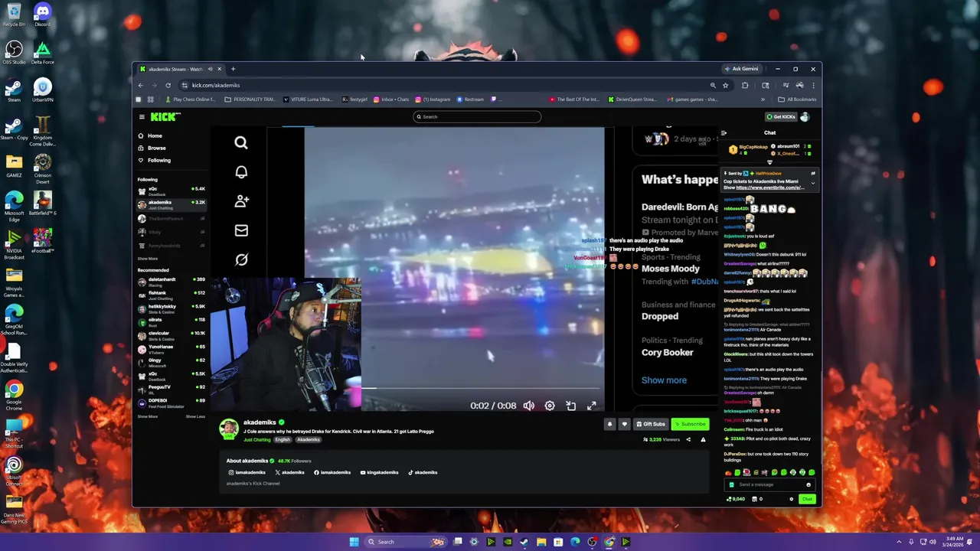Click the Gift Subs button
The width and height of the screenshot is (980, 551).
click(x=651, y=424)
